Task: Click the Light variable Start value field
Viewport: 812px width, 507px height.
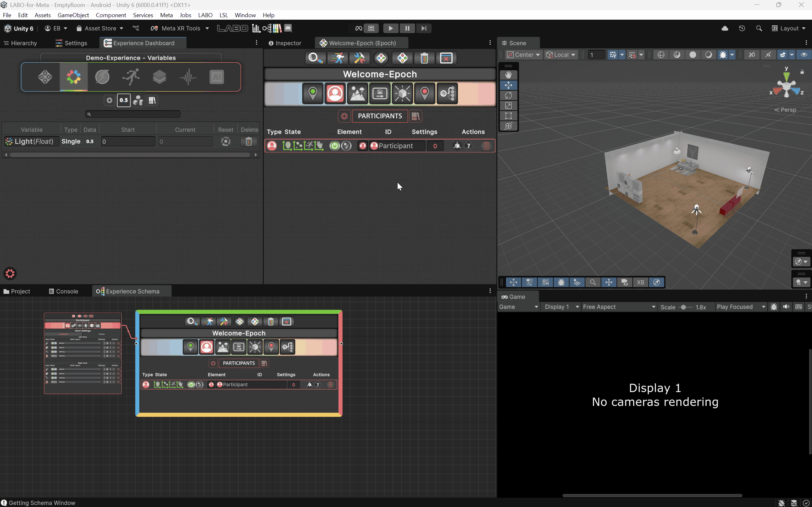Action: [128, 142]
